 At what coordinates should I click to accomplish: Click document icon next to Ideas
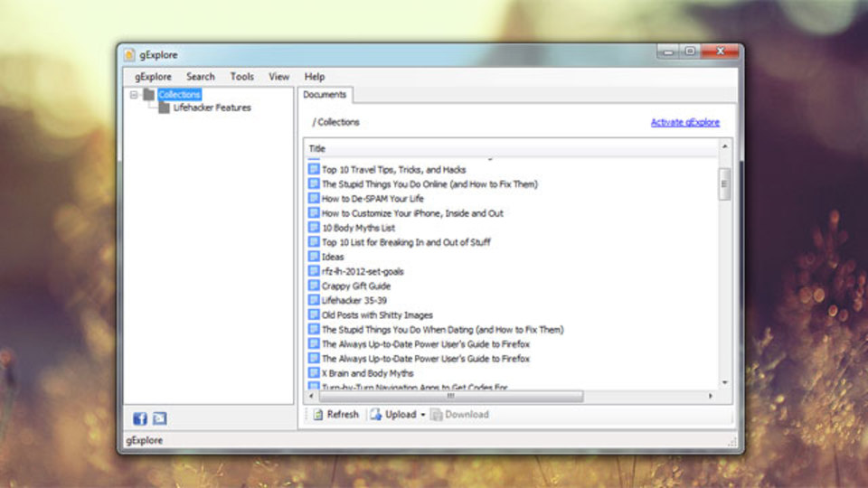click(x=314, y=257)
